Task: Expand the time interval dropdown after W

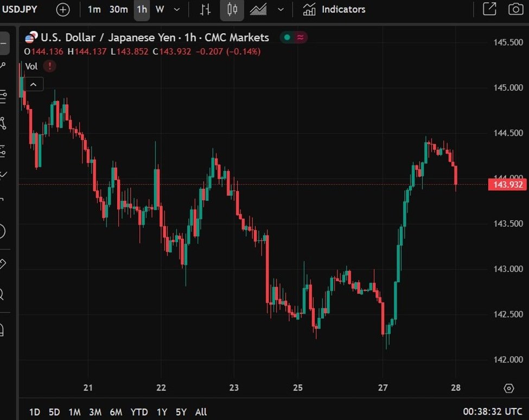Action: [177, 10]
